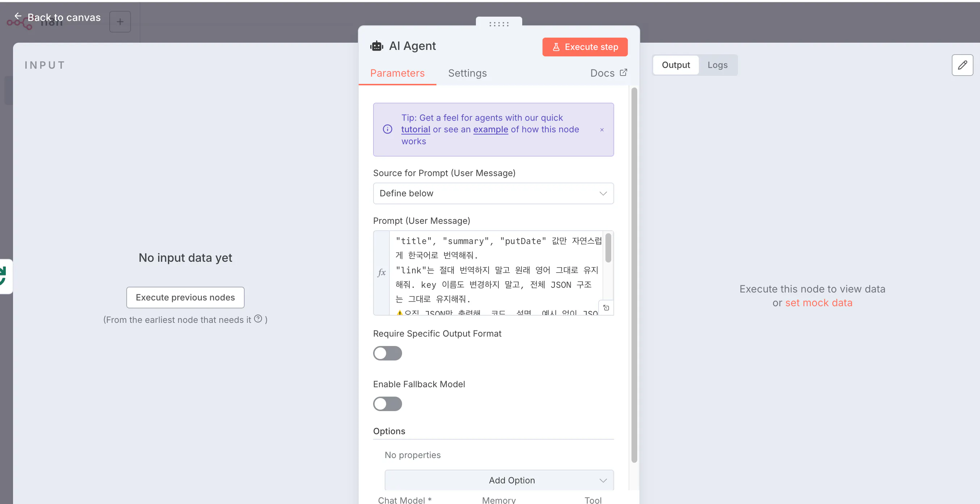980x504 pixels.
Task: Click the fx expression icon beside prompt
Action: [381, 272]
